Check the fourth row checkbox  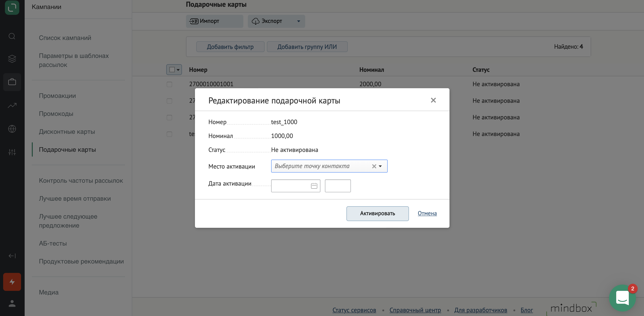coord(169,134)
